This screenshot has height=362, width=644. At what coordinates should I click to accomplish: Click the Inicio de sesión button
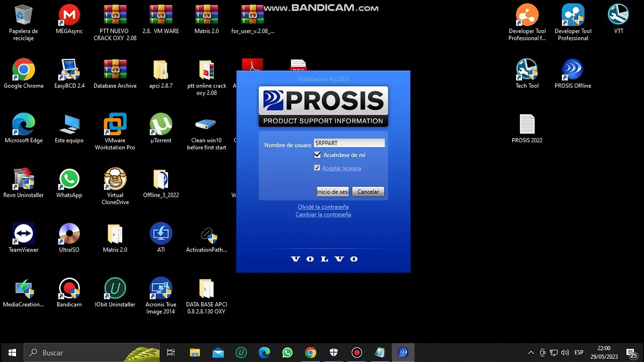[x=333, y=192]
